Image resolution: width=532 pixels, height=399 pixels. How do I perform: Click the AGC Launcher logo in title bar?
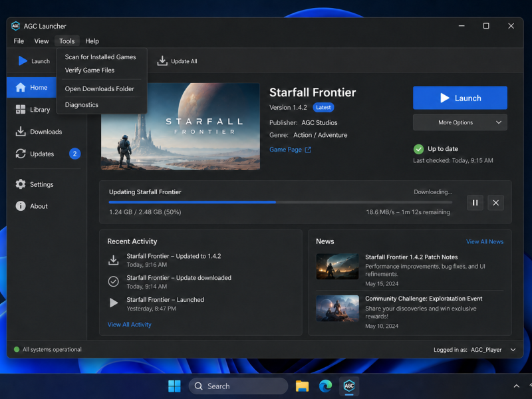[x=15, y=26]
